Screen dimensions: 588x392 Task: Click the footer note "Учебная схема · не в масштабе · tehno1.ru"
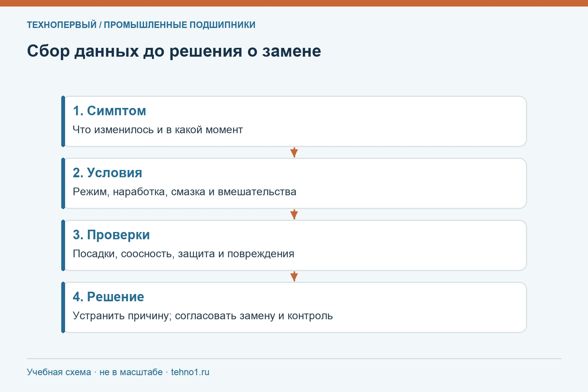click(118, 372)
